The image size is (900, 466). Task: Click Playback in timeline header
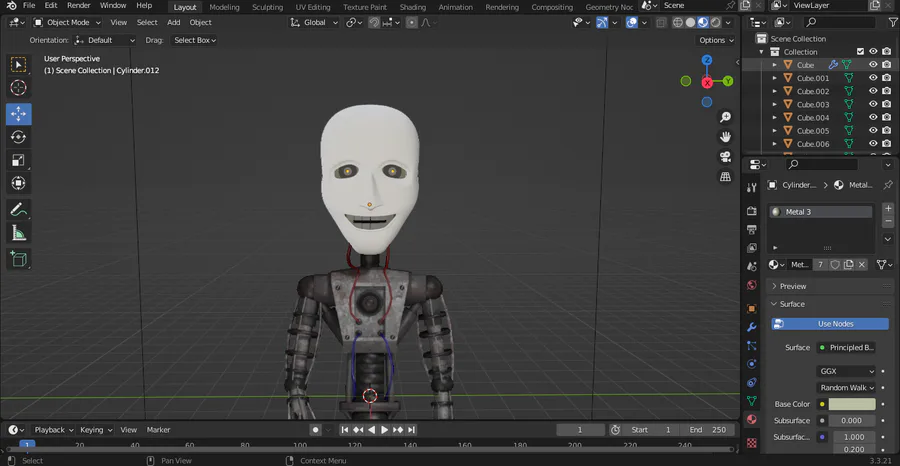(x=54, y=430)
